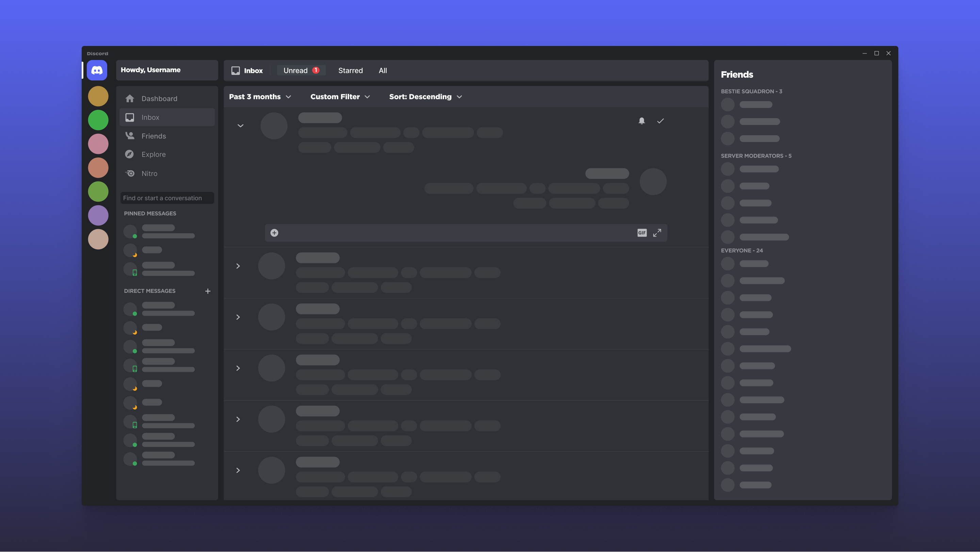This screenshot has height=552, width=980.
Task: Open Nitro in the sidebar
Action: 149,174
